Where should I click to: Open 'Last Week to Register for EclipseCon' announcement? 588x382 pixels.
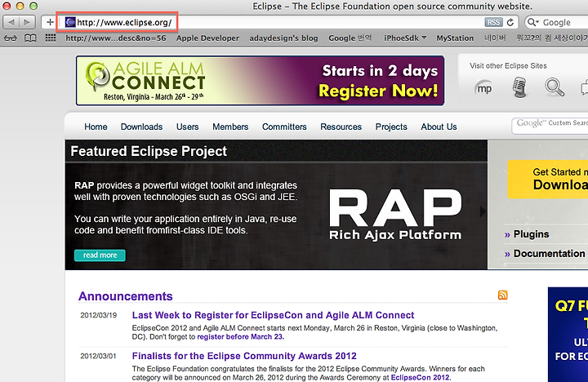273,315
